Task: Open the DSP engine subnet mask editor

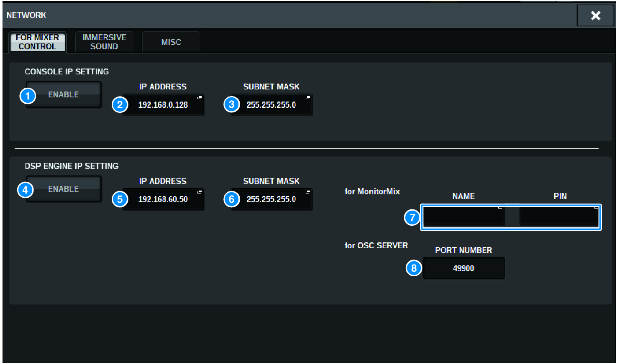Action: tap(271, 199)
